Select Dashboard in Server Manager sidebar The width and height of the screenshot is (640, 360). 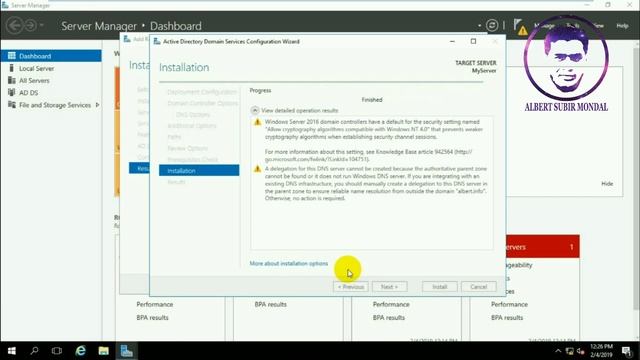tap(51, 56)
